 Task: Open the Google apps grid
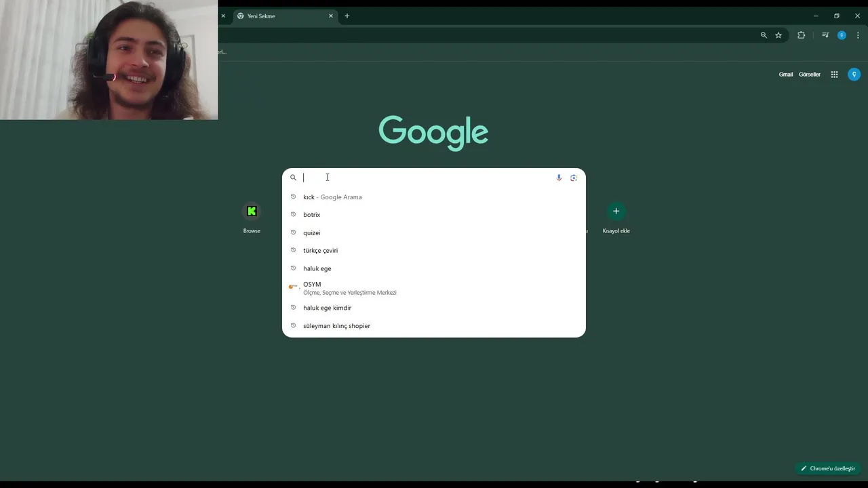(835, 75)
